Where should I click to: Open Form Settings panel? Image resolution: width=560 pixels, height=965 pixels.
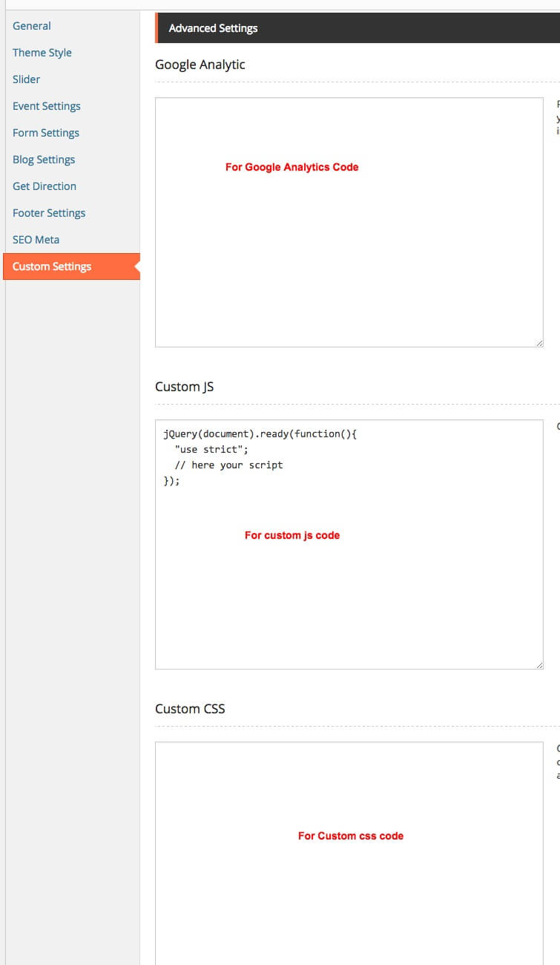(x=46, y=133)
